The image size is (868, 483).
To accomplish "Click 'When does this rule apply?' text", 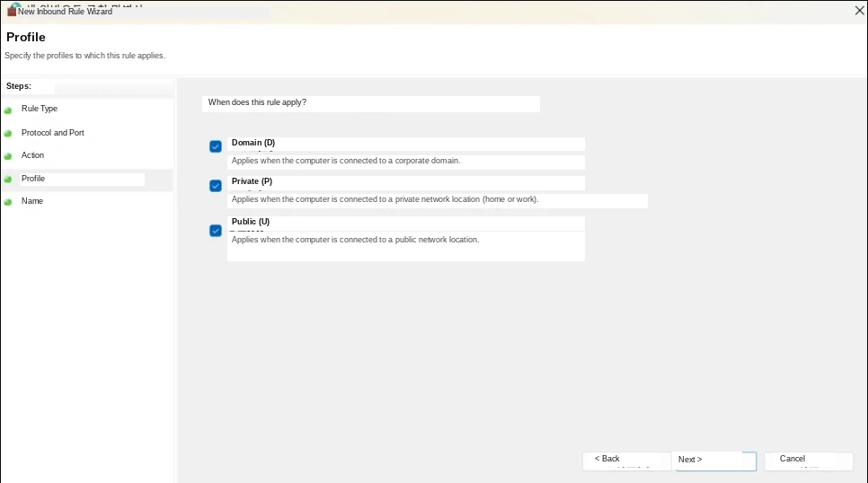I will click(x=257, y=102).
